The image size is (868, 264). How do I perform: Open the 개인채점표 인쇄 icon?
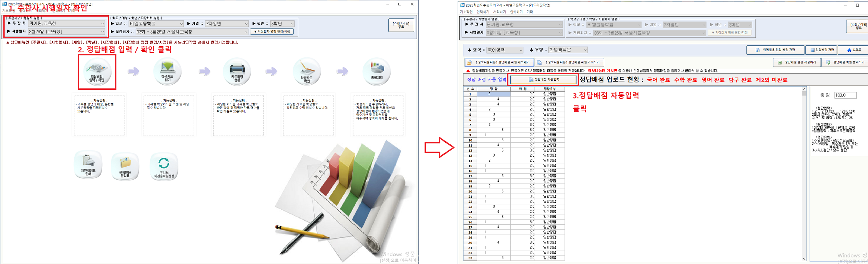pyautogui.click(x=88, y=164)
